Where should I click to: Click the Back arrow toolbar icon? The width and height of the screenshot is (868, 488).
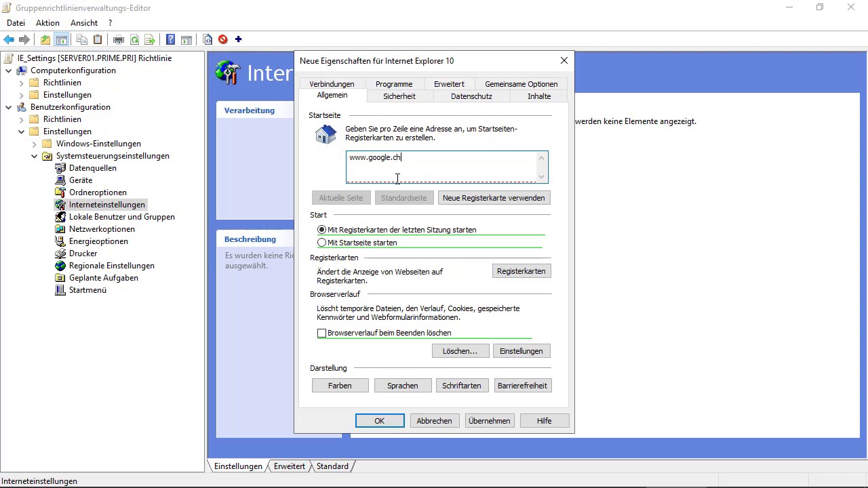click(x=9, y=39)
